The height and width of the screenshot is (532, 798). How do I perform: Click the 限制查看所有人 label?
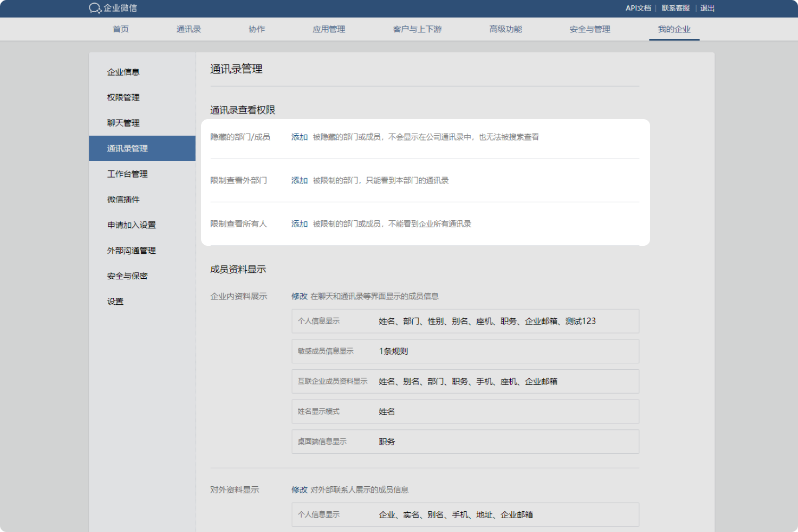(239, 224)
